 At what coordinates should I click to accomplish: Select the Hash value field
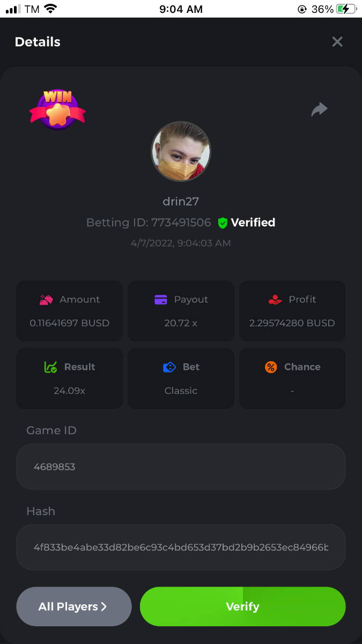[181, 547]
